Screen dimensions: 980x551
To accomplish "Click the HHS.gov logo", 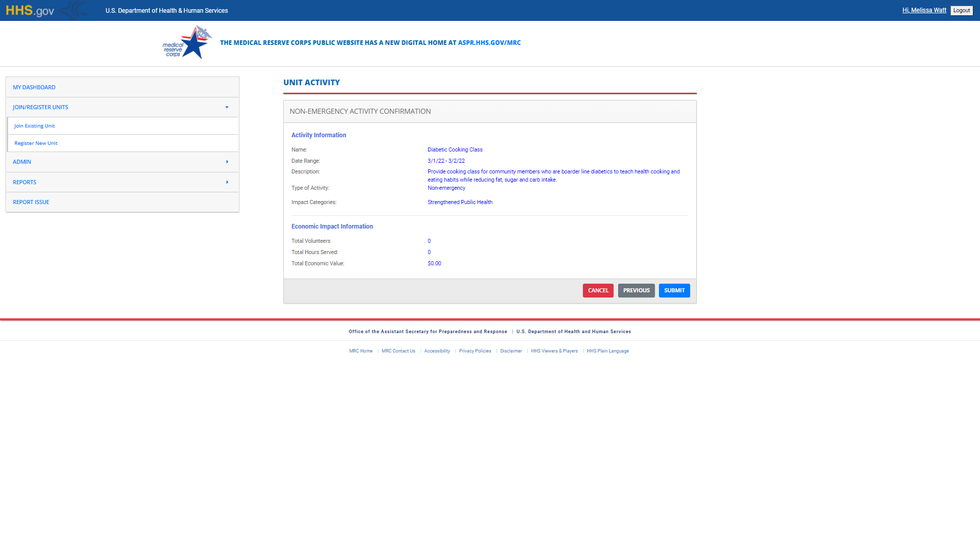I will coord(30,11).
